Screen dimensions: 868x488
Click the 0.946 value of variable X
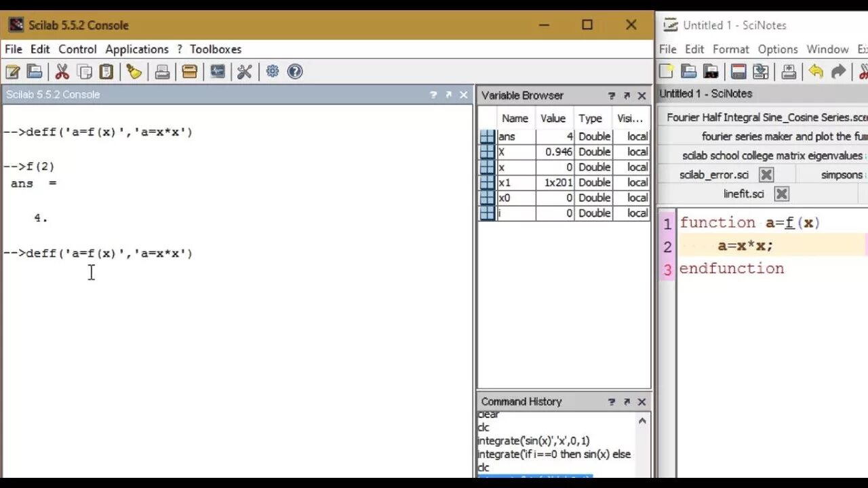559,152
